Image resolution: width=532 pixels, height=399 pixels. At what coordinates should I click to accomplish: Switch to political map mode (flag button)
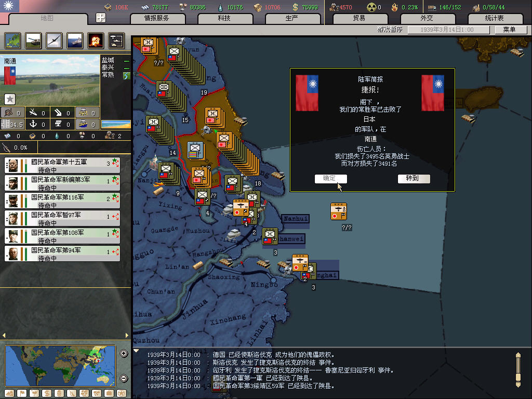(x=22, y=393)
